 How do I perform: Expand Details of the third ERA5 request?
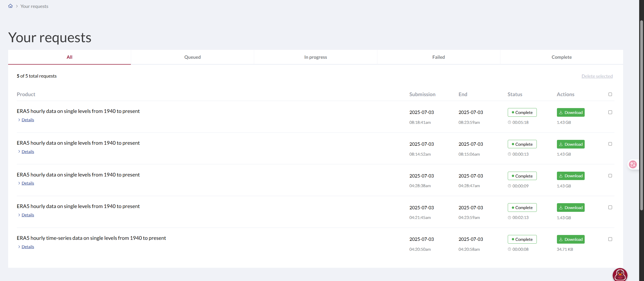[28, 183]
